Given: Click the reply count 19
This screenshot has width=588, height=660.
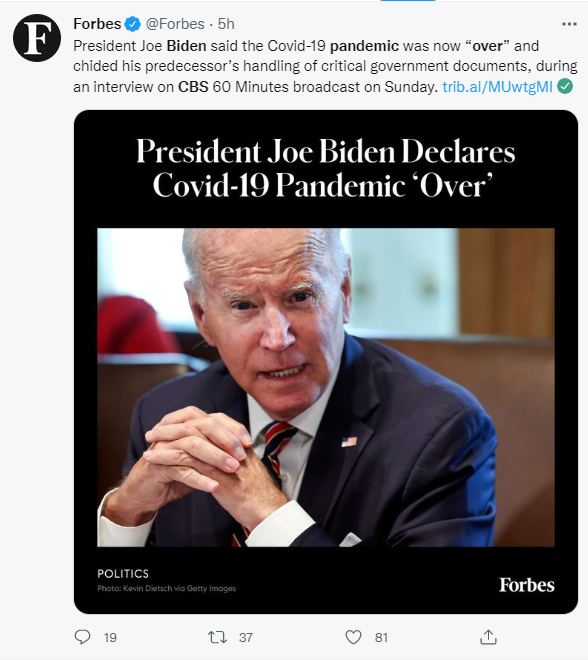Looking at the screenshot, I should 110,638.
